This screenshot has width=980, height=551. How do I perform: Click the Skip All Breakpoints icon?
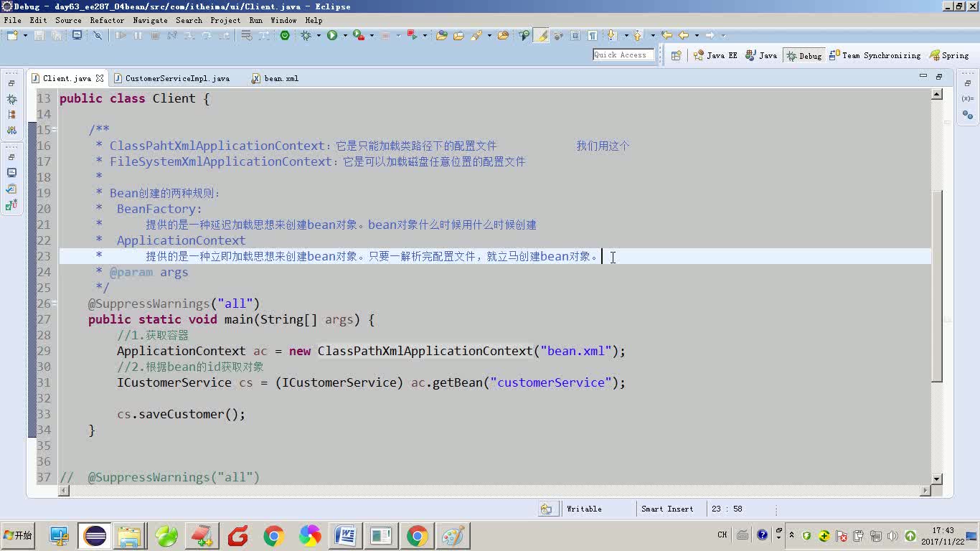point(98,35)
